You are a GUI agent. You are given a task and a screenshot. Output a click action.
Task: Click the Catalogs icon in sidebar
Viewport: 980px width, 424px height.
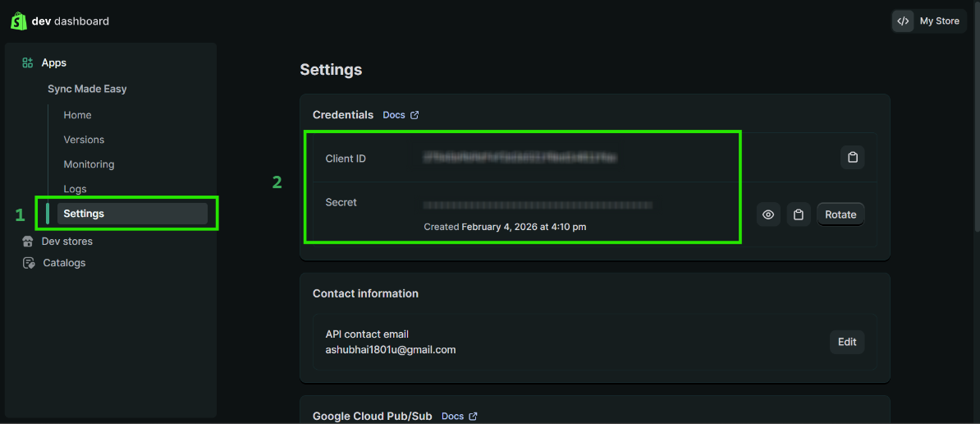click(x=29, y=263)
